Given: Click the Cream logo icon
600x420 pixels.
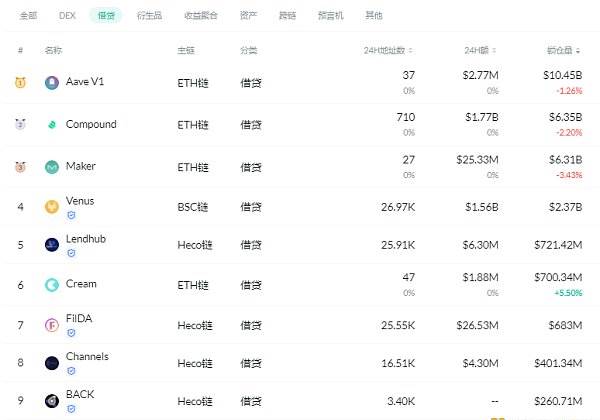Looking at the screenshot, I should 52,285.
